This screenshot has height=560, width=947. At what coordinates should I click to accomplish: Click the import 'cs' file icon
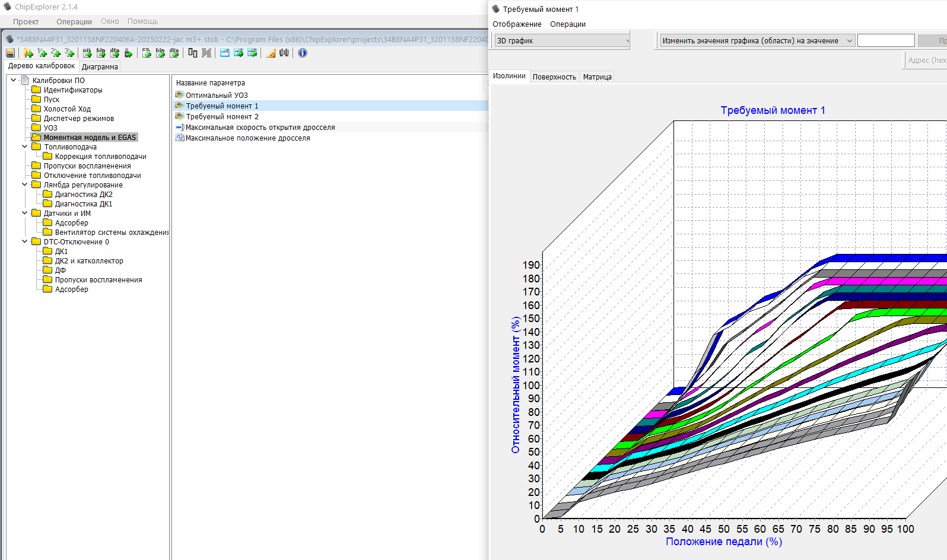147,53
